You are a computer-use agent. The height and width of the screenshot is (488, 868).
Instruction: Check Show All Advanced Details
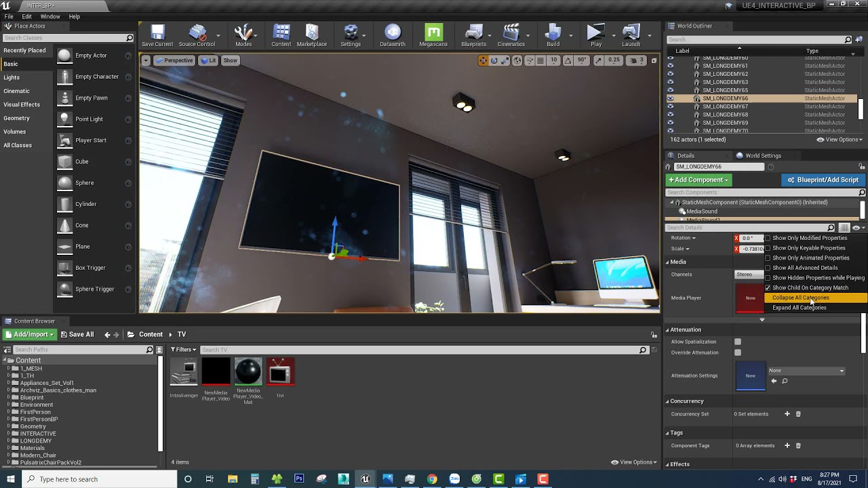click(768, 268)
